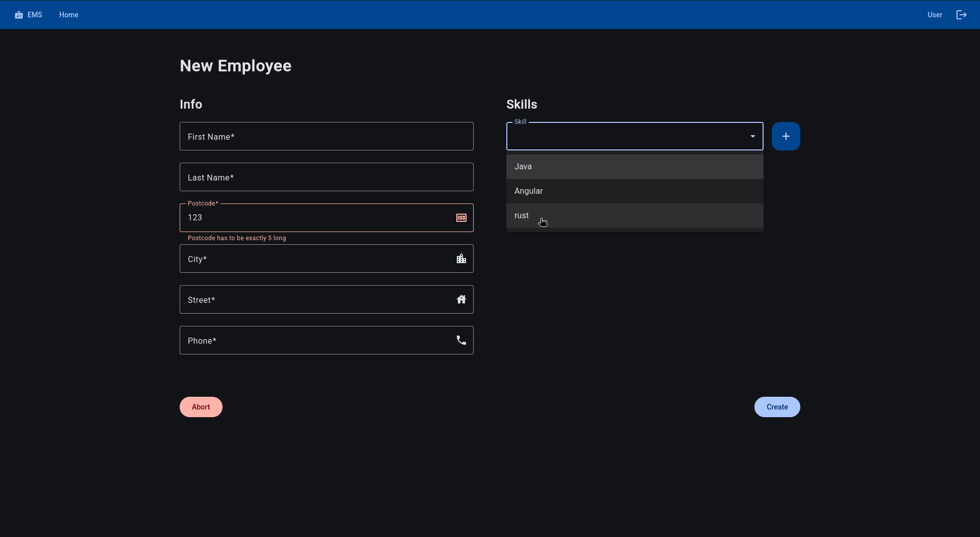The height and width of the screenshot is (537, 980).
Task: Click the street home icon
Action: pos(461,299)
